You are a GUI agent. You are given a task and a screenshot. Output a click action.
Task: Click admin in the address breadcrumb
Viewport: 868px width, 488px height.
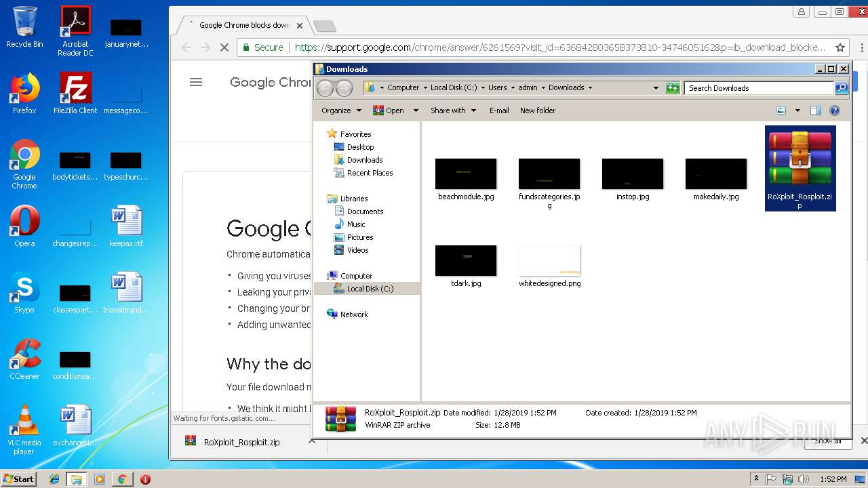coord(528,87)
